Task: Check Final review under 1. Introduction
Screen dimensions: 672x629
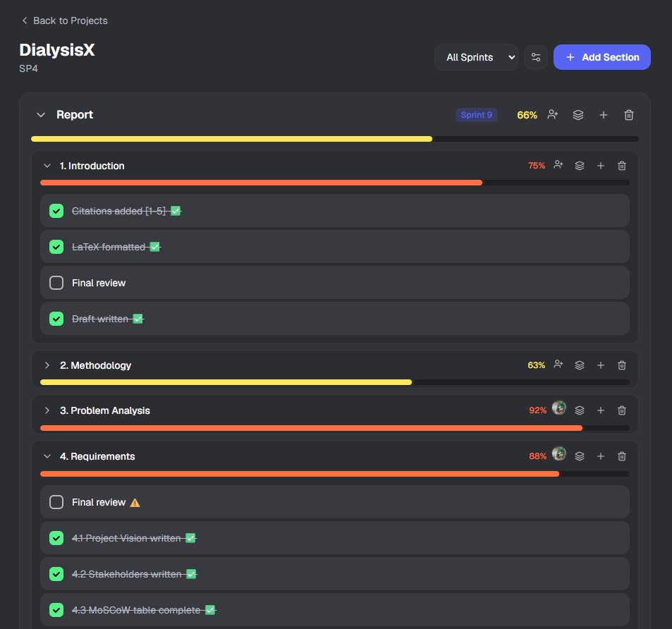Action: click(x=56, y=283)
